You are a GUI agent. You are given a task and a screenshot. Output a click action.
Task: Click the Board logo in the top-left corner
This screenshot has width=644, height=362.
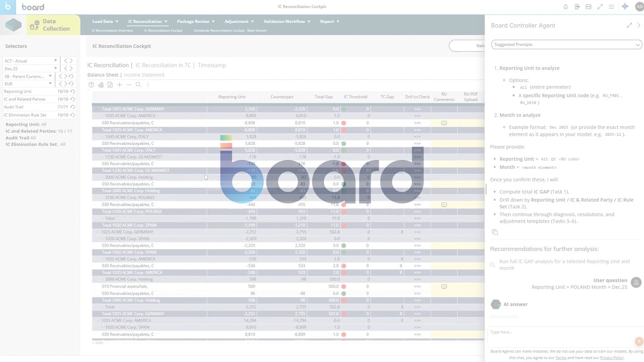click(x=8, y=7)
